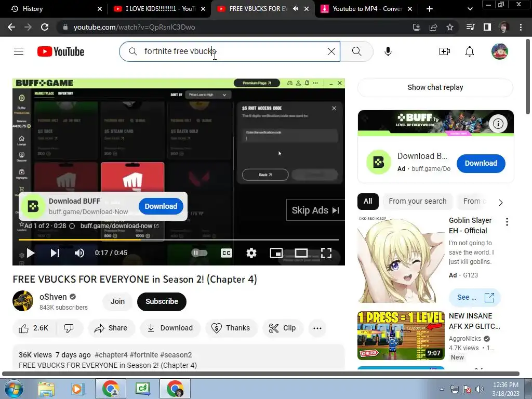Enable miniplayer mode
This screenshot has width=532, height=399.
(x=276, y=253)
